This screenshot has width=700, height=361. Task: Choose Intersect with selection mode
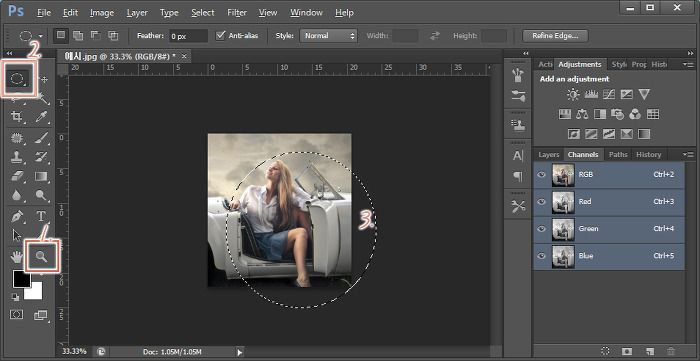[x=113, y=35]
